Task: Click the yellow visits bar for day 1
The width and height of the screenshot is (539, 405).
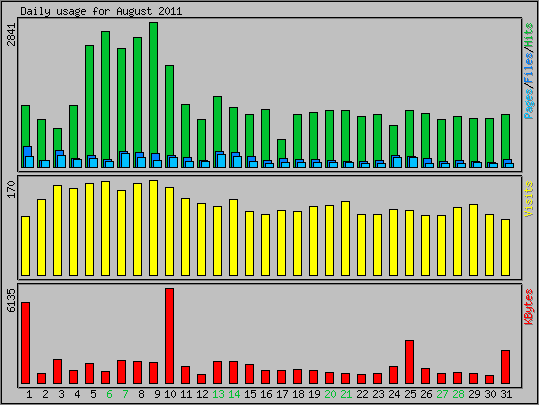Action: pos(25,246)
